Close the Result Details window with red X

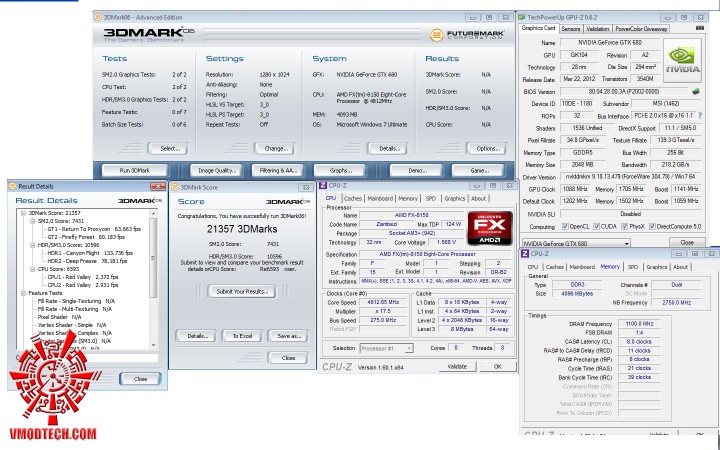(158, 186)
